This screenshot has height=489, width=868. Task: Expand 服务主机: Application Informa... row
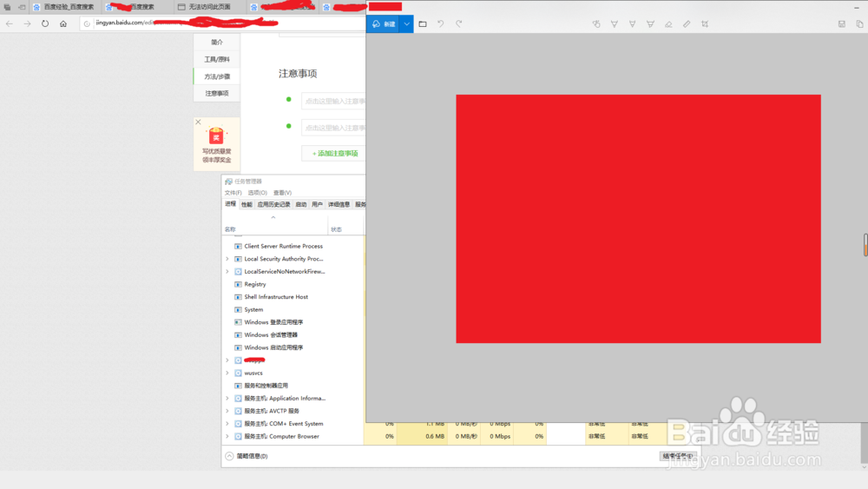tap(227, 398)
